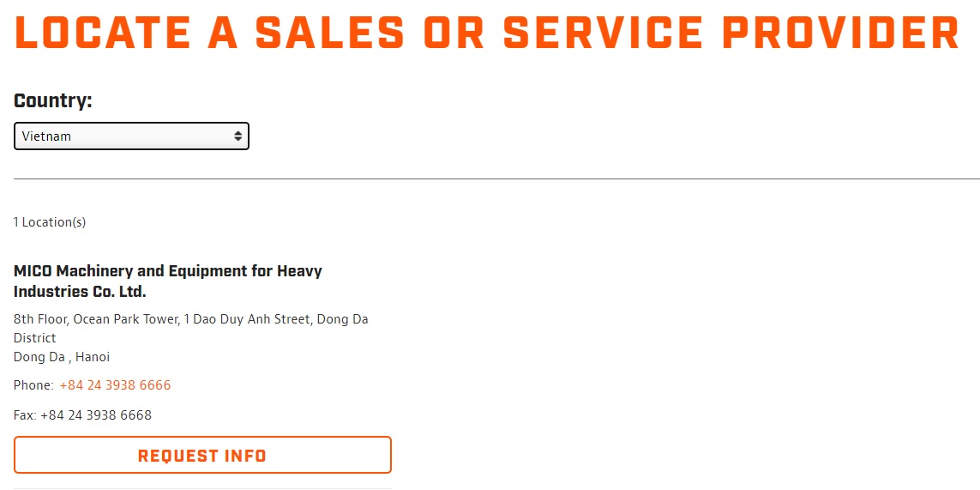This screenshot has width=980, height=490.
Task: Click the "Phone:" label
Action: click(x=33, y=385)
